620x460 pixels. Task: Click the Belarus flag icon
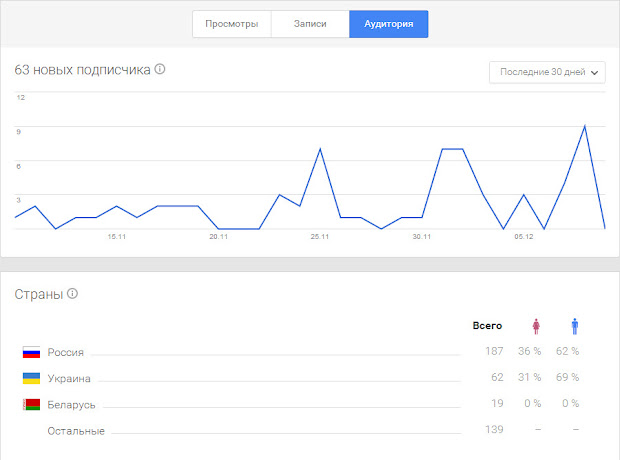[x=31, y=404]
